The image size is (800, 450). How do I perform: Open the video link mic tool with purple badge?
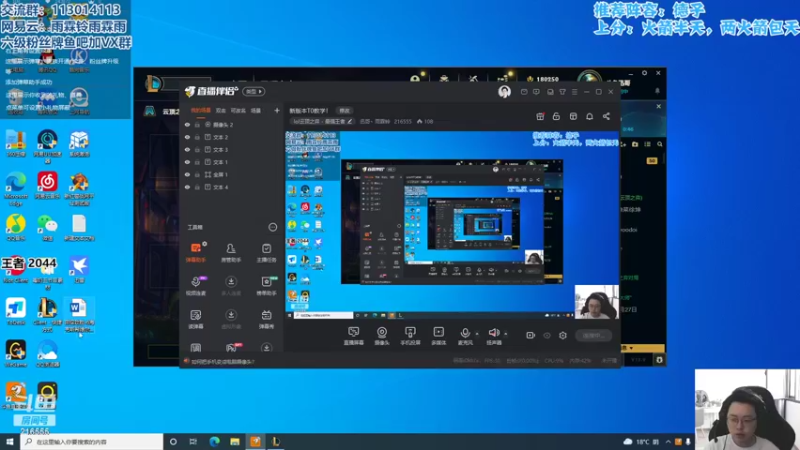pos(196,286)
